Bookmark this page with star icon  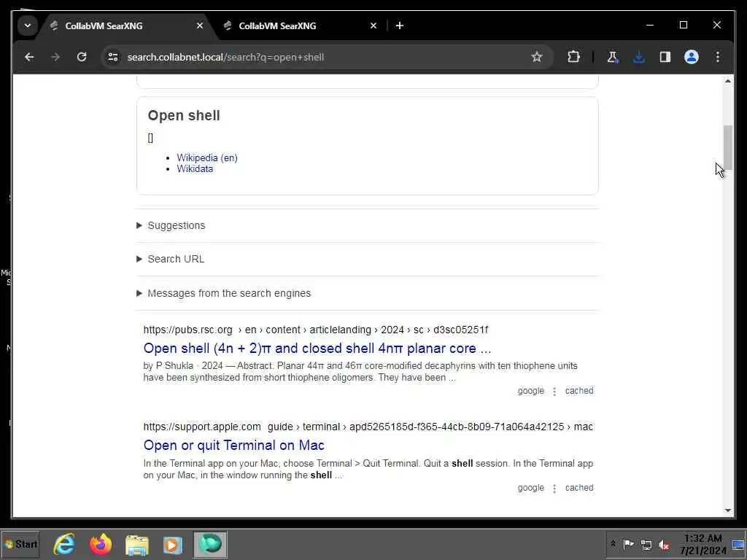click(x=537, y=57)
